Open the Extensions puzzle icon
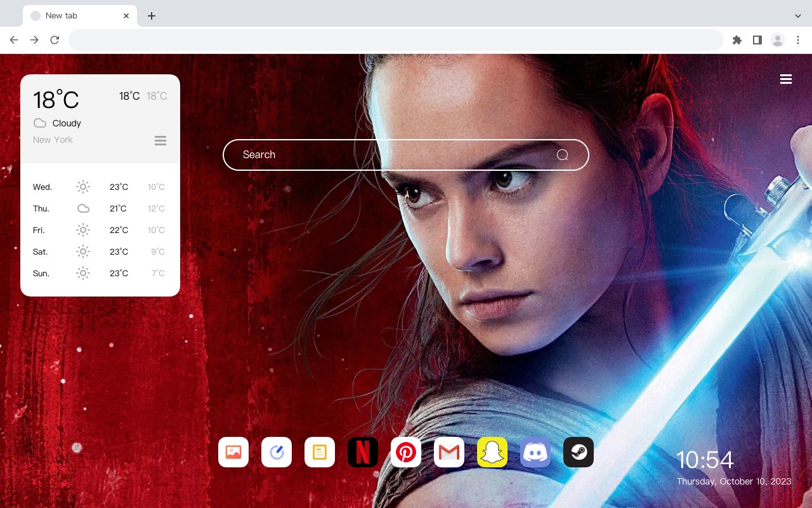The image size is (812, 508). tap(737, 40)
